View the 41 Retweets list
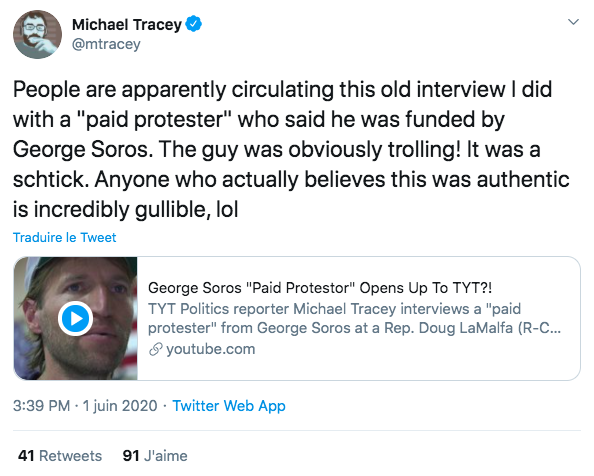Screen dimensions: 594x476 (60, 456)
